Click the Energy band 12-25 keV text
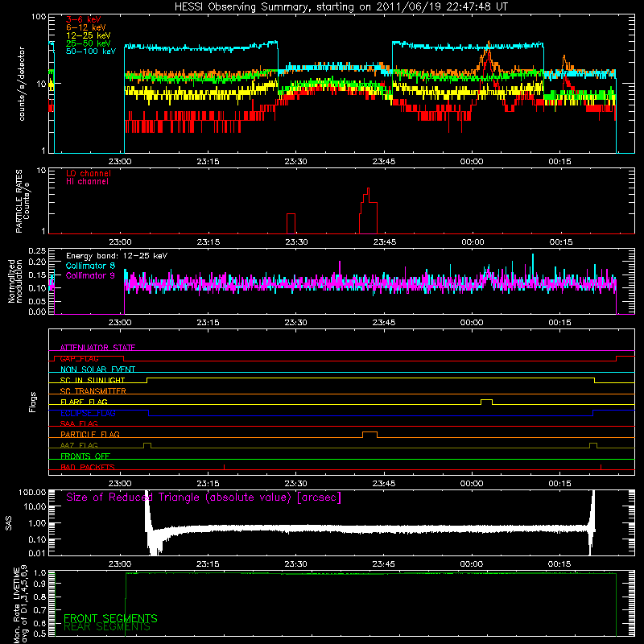Screen dimensions: 644x644 click(x=117, y=256)
